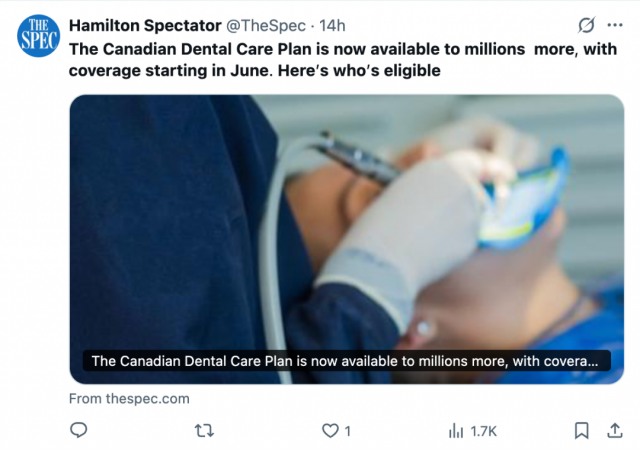Open the 14h timestamp permalink

pyautogui.click(x=332, y=26)
